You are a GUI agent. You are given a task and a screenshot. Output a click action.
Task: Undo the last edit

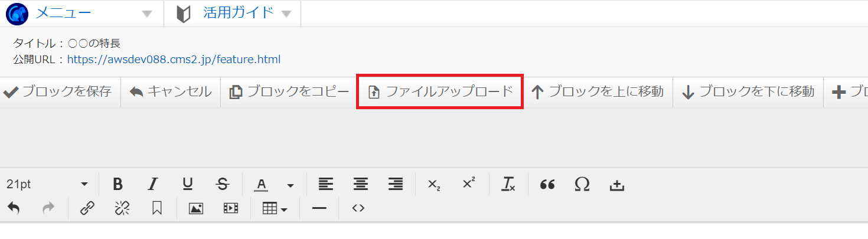pos(14,208)
